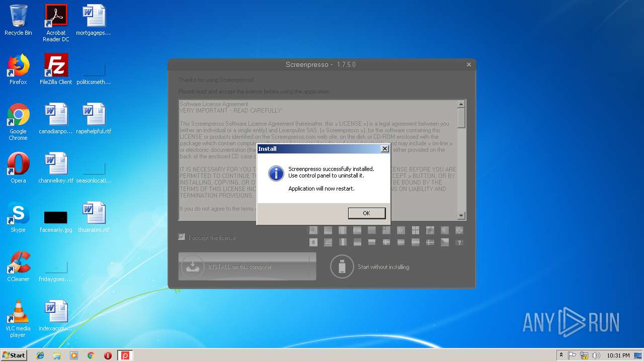Open Opera from the taskbar
The height and width of the screenshot is (362, 644).
point(108,355)
